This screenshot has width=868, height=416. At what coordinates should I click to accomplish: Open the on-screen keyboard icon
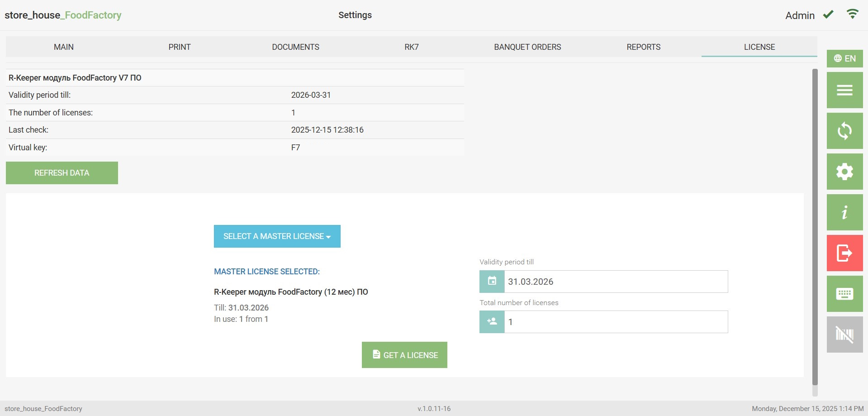pos(844,294)
